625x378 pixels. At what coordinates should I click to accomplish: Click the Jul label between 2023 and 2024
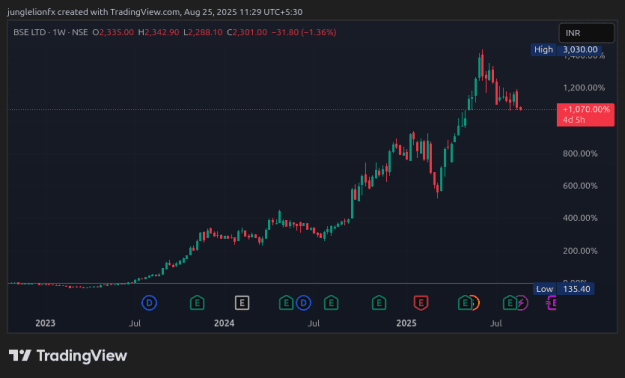[x=135, y=323]
